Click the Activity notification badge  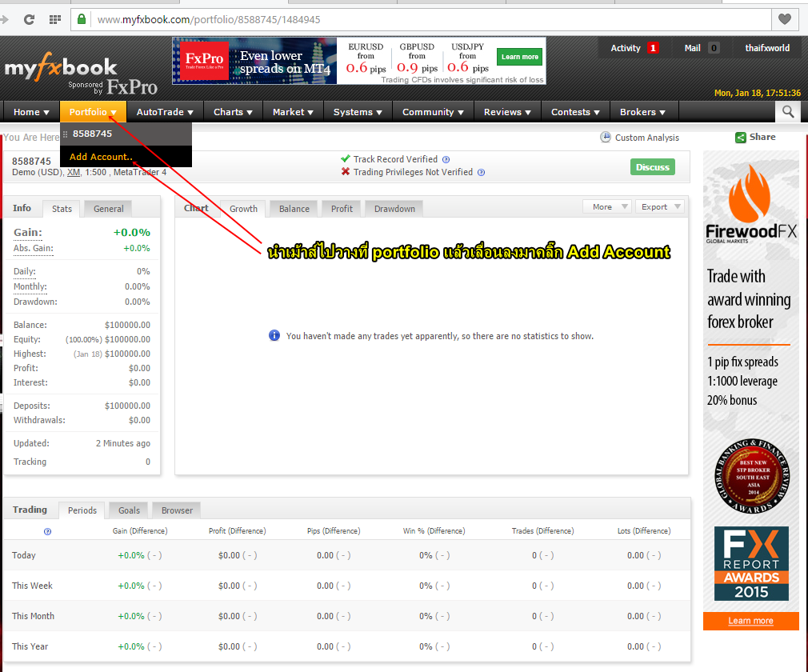click(653, 48)
